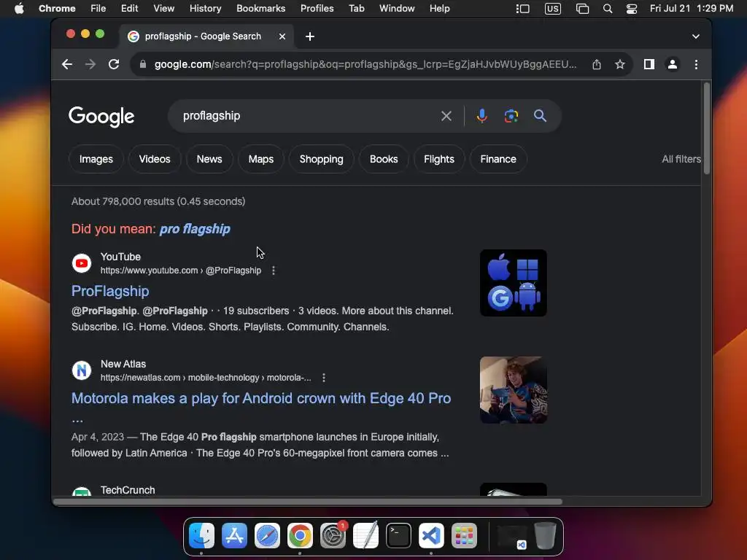Open the Window menu

[x=397, y=9]
